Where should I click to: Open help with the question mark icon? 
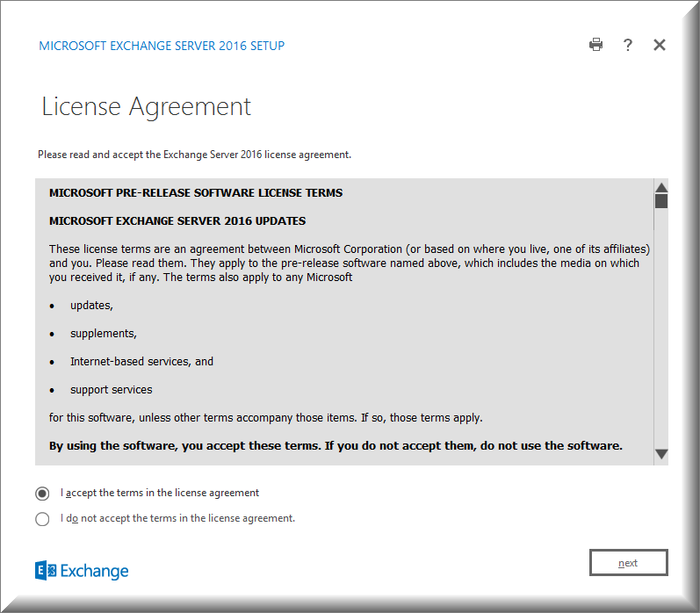pyautogui.click(x=628, y=45)
